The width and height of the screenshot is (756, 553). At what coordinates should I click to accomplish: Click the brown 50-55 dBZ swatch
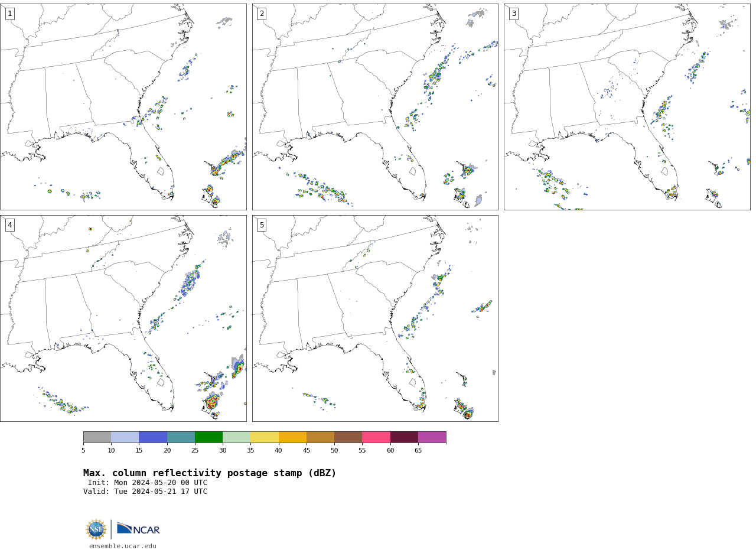348,437
